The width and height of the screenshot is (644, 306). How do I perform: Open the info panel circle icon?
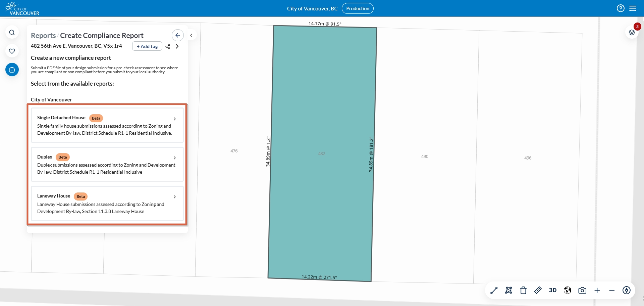(12, 70)
